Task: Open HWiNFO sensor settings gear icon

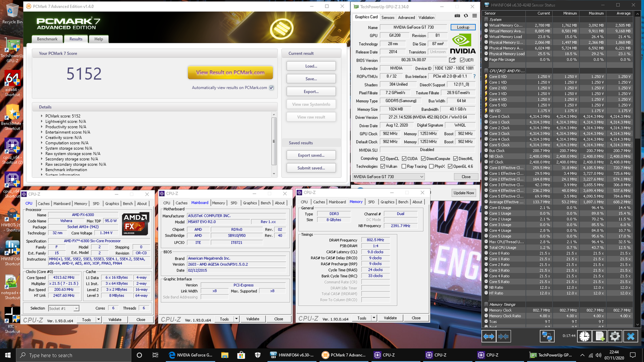Action: (x=615, y=336)
